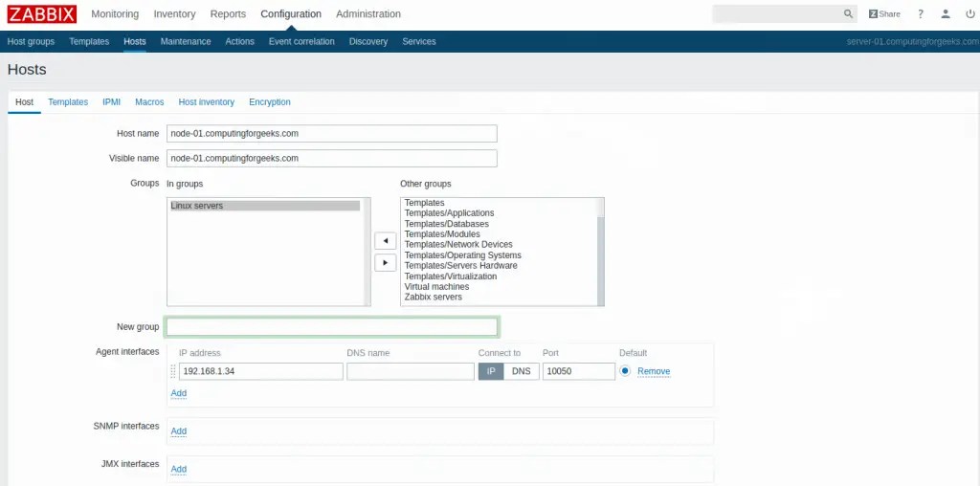
Task: Focus the New group field
Action: (x=332, y=326)
